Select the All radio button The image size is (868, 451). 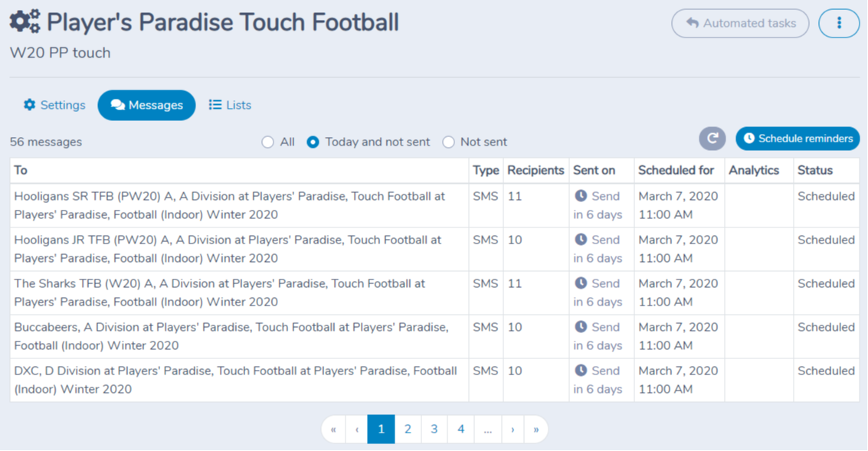(268, 142)
